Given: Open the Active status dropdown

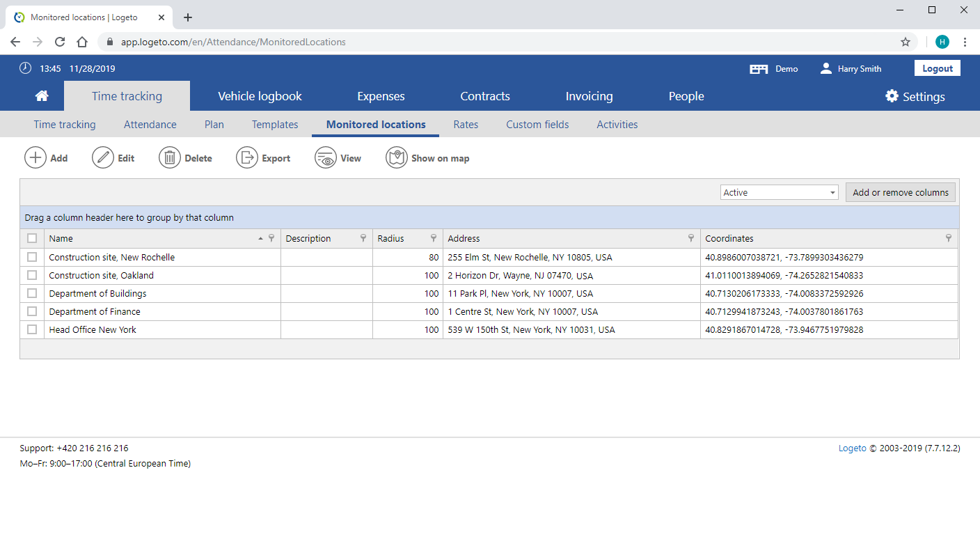Looking at the screenshot, I should (x=780, y=193).
